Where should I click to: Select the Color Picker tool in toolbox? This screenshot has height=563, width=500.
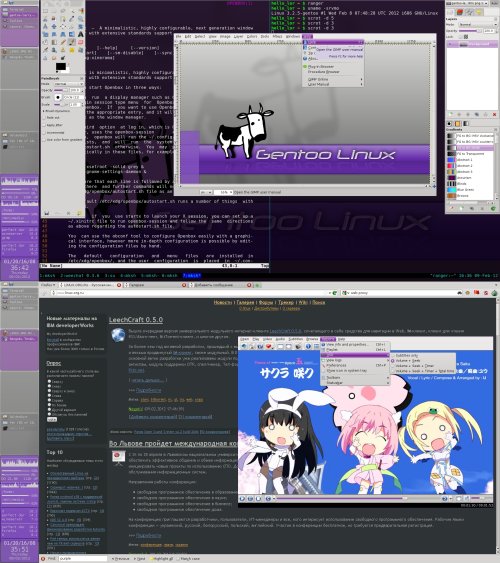pyautogui.click(x=72, y=19)
